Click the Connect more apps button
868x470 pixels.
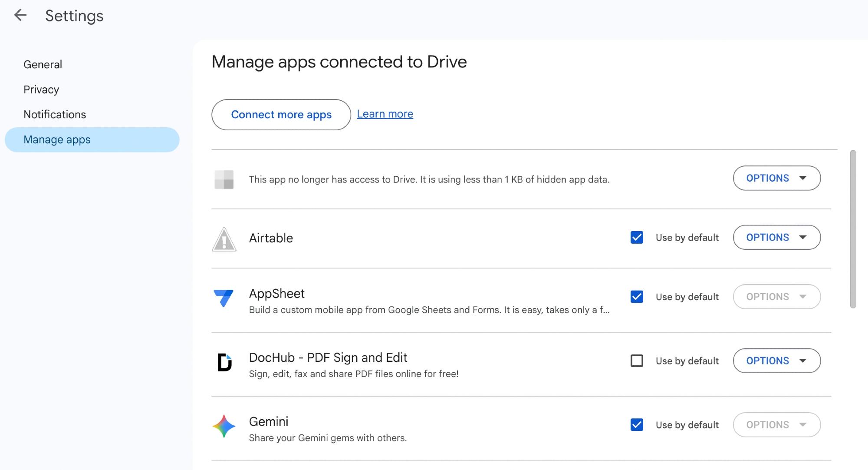point(281,115)
